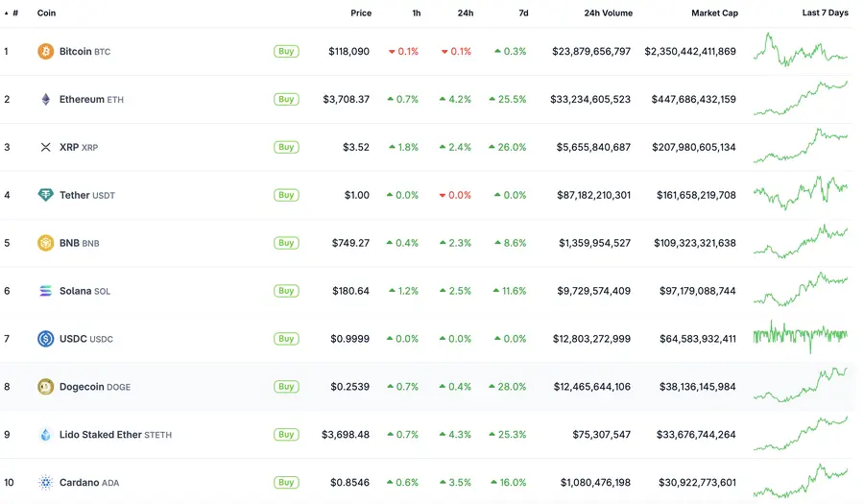View Ethereum's 7-day sparkline chart
This screenshot has height=504, width=864.
pyautogui.click(x=801, y=98)
